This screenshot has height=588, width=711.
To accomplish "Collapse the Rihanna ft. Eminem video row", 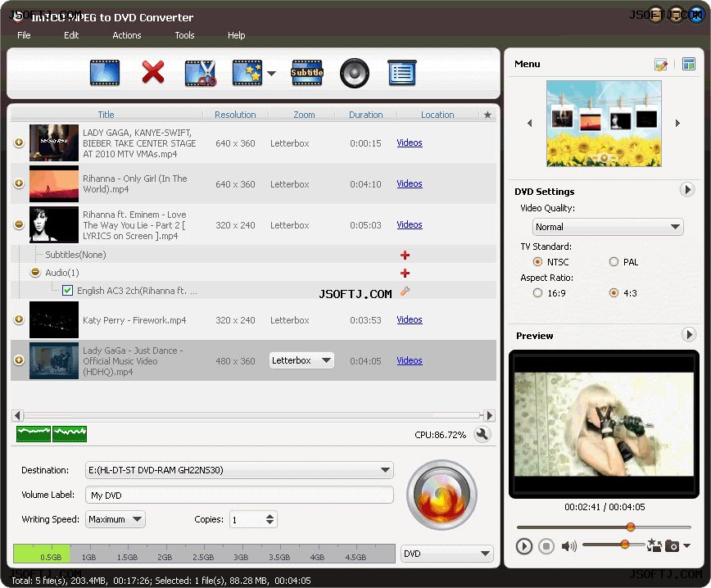I will 19,224.
